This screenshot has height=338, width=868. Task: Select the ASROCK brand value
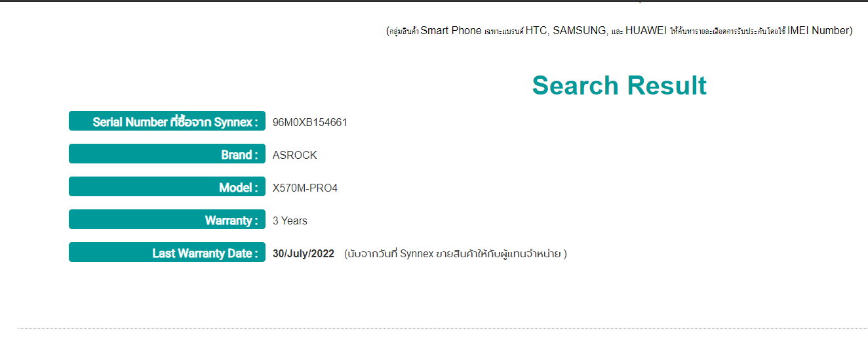click(x=294, y=155)
